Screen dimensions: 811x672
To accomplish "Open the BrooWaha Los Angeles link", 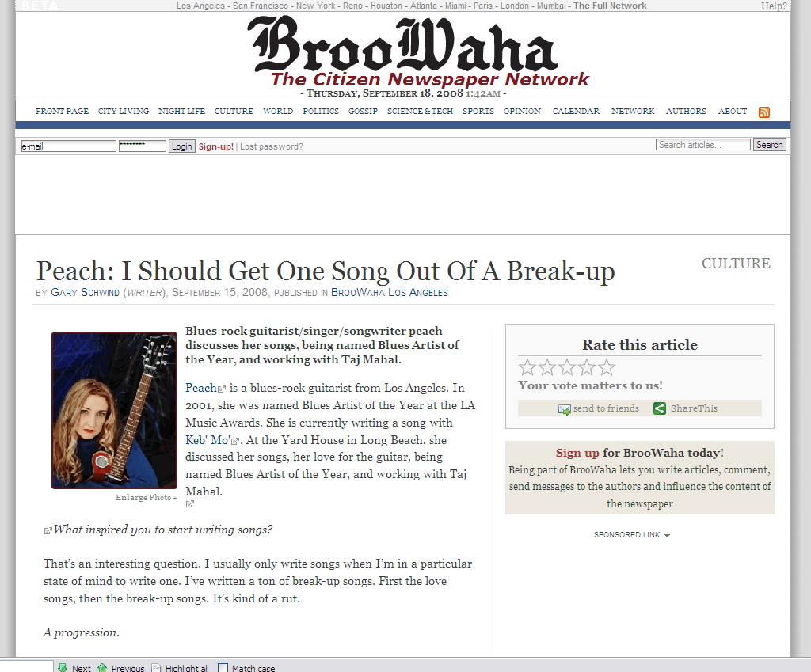I will [x=390, y=293].
